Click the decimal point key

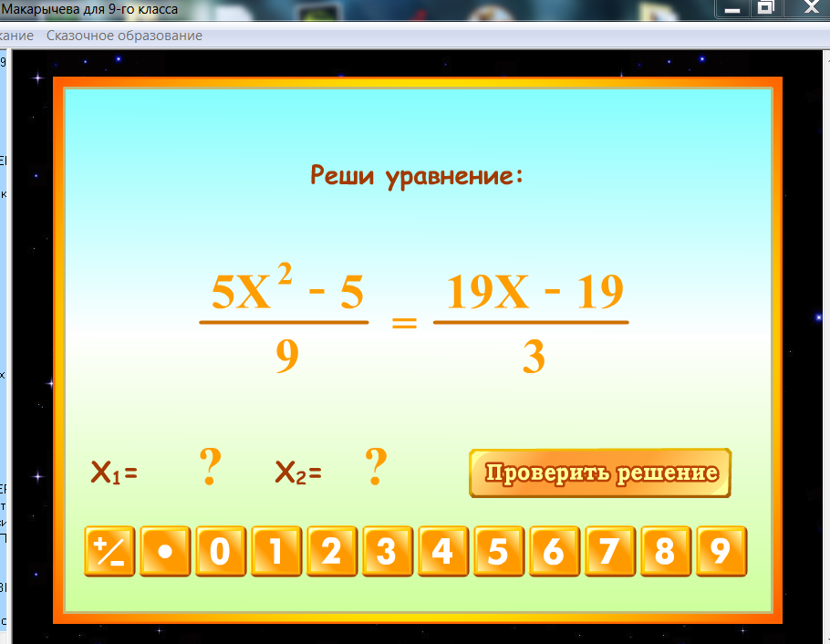coord(165,552)
